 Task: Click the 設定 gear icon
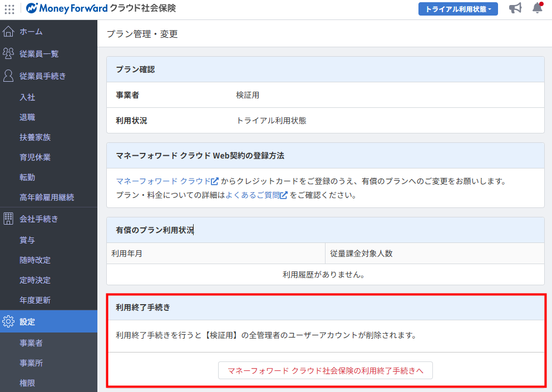pos(8,321)
